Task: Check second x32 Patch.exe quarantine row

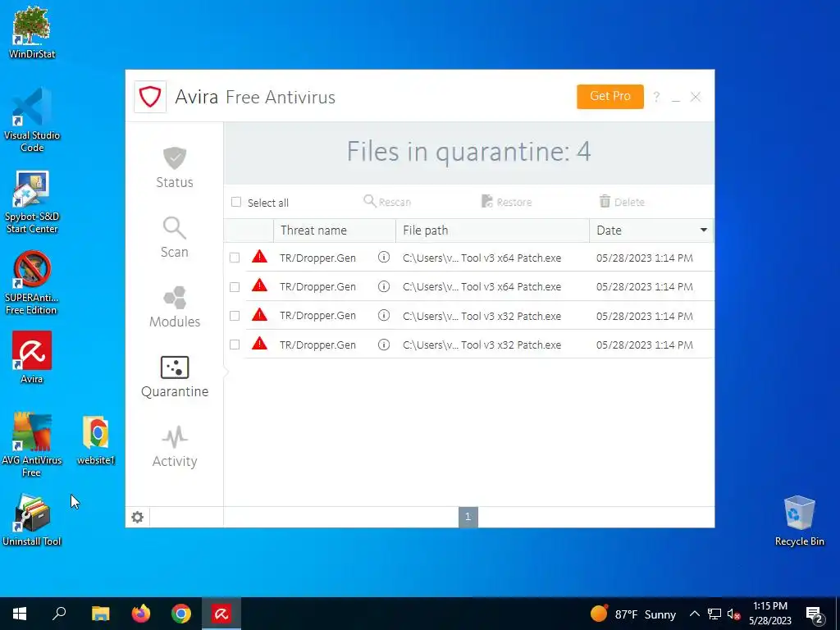Action: pyautogui.click(x=235, y=345)
